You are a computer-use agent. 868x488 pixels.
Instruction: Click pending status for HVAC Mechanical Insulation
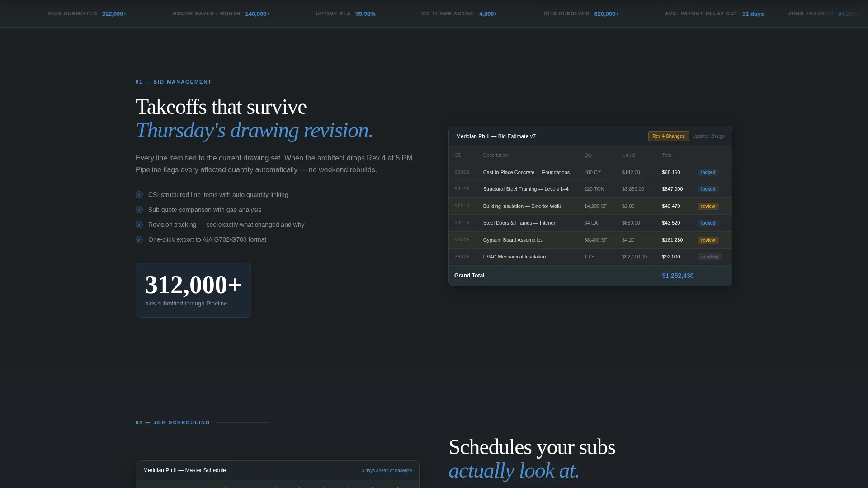[709, 257]
